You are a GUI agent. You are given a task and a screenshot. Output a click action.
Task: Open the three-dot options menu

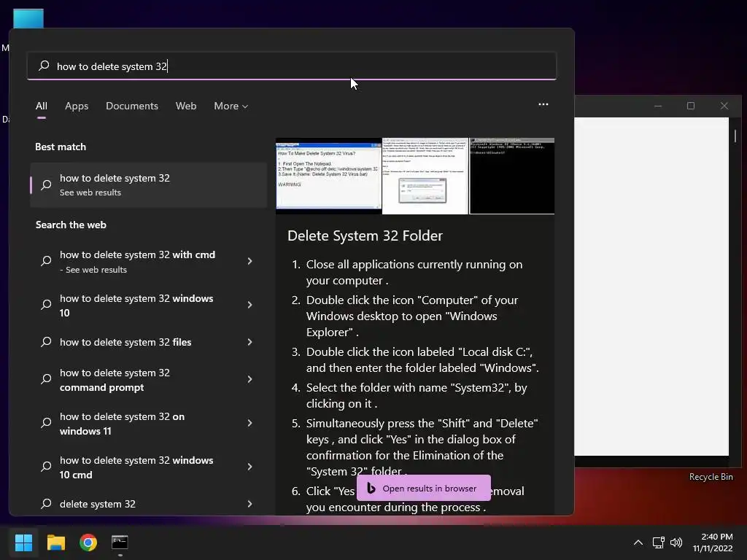pos(543,104)
